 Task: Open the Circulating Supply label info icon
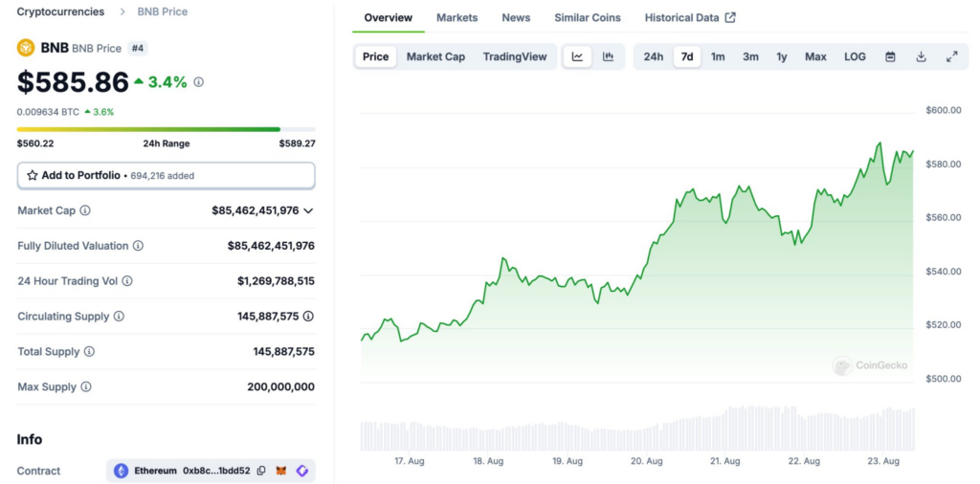point(119,316)
